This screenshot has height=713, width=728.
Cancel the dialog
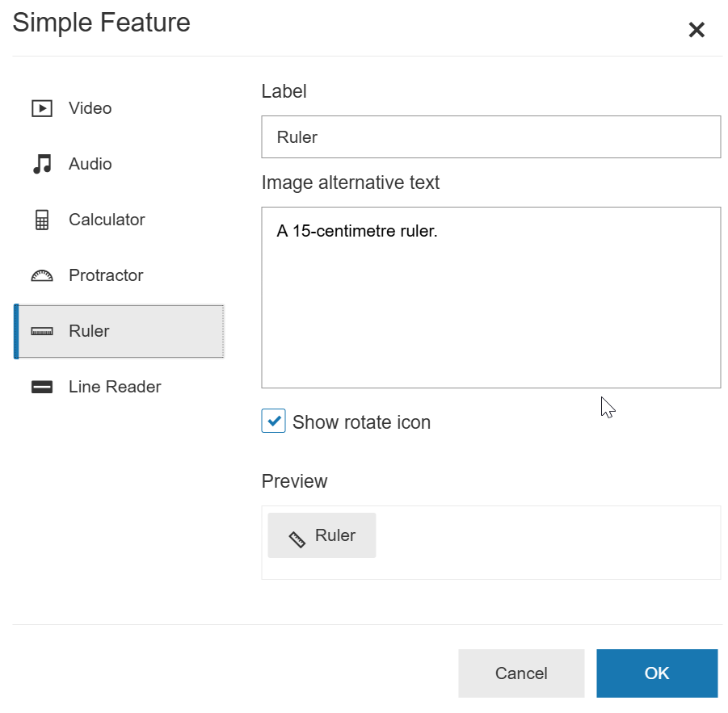[521, 673]
